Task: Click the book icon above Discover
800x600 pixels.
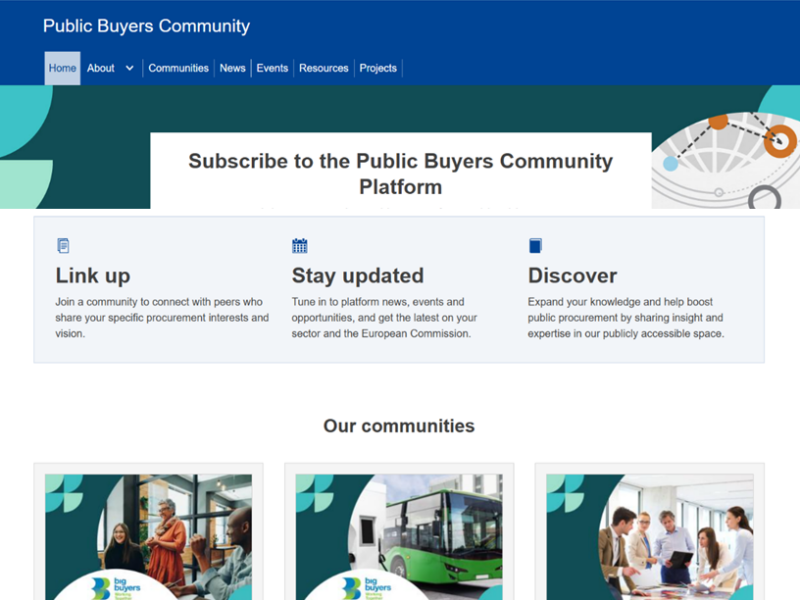Action: [535, 246]
